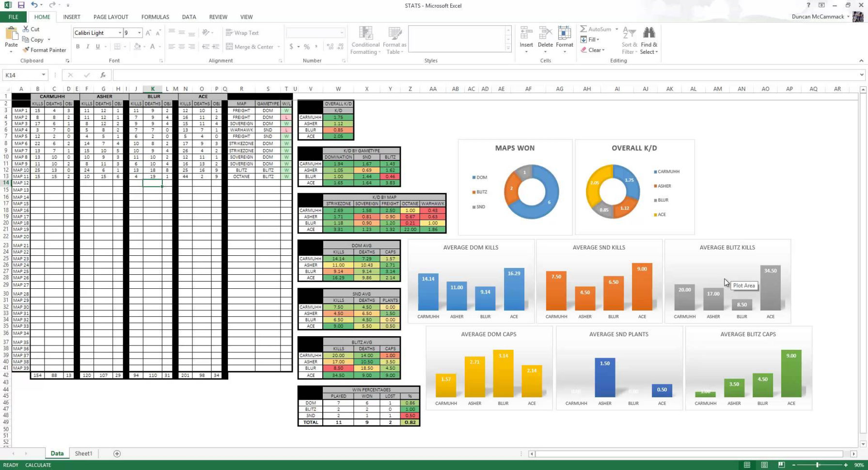Save the workbook from Quick Access toolbar
The image size is (868, 470).
pyautogui.click(x=20, y=5)
